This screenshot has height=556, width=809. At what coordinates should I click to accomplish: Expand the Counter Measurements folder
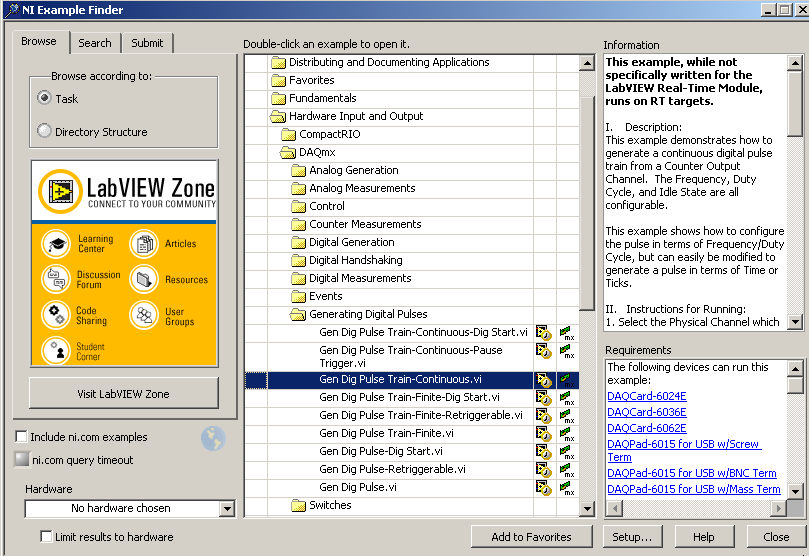(x=298, y=224)
